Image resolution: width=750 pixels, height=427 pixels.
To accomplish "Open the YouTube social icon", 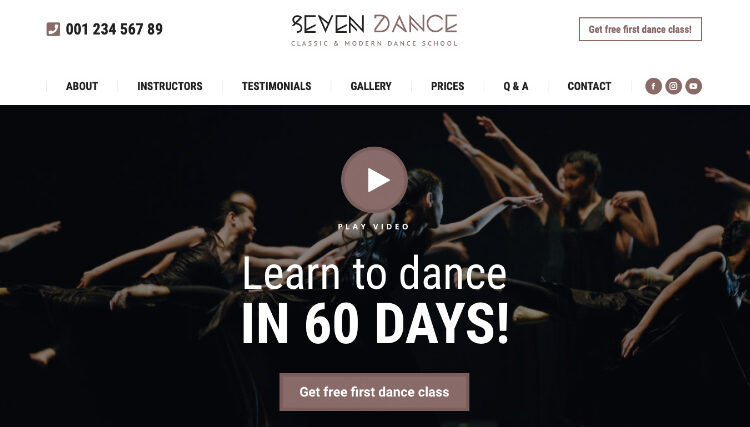I will [x=694, y=86].
